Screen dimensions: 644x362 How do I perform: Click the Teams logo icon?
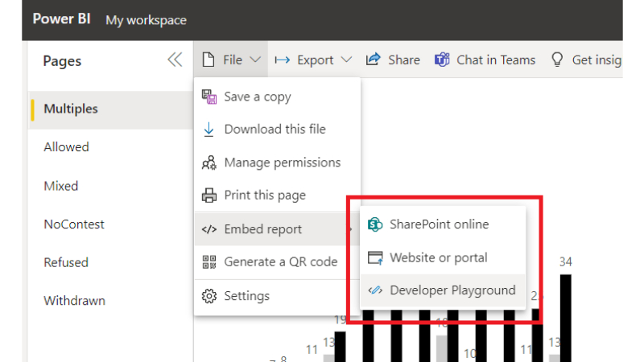pyautogui.click(x=442, y=60)
